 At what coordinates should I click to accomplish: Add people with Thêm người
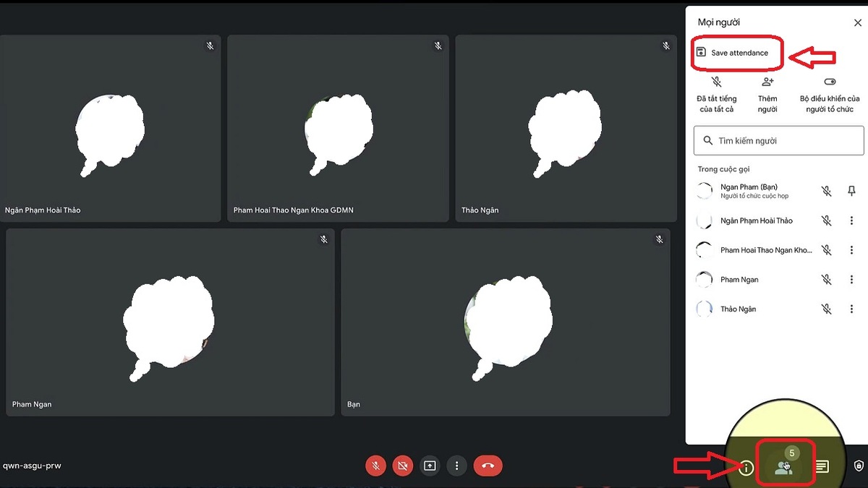[x=767, y=95]
